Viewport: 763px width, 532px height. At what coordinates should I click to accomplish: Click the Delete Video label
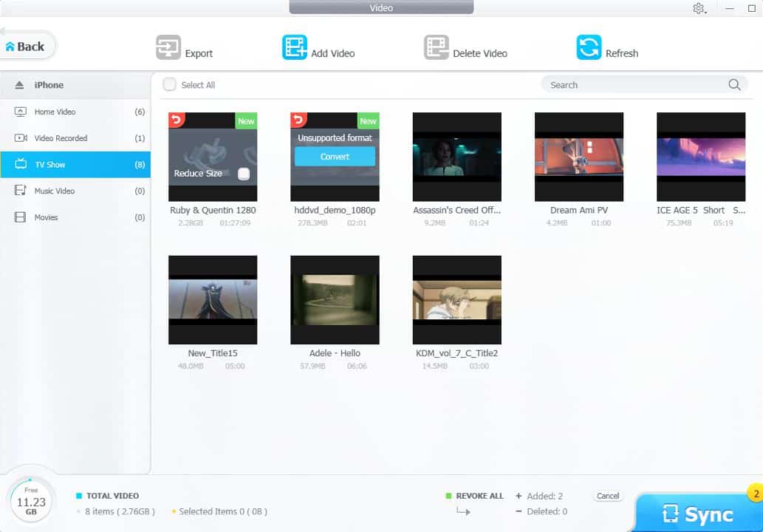point(480,53)
